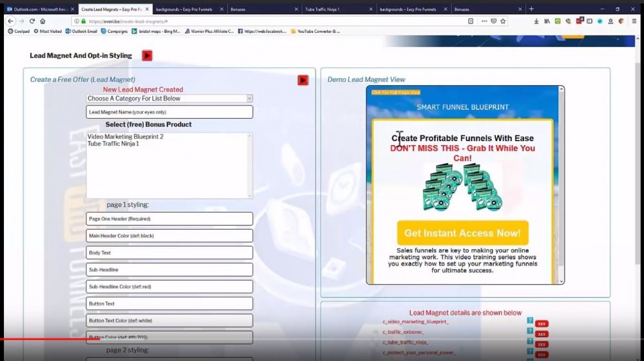The height and width of the screenshot is (361, 644).
Task: Focus the Main Header Color field
Action: [169, 235]
